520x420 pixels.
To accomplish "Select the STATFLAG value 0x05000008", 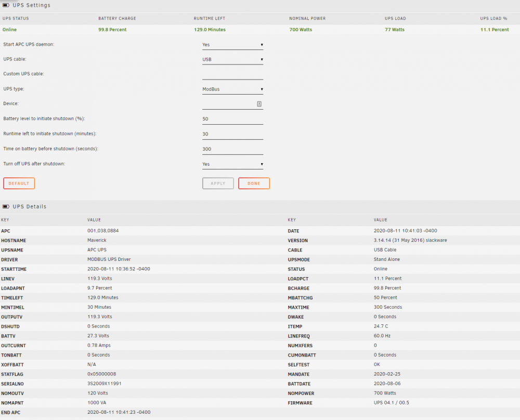I will click(x=102, y=374).
